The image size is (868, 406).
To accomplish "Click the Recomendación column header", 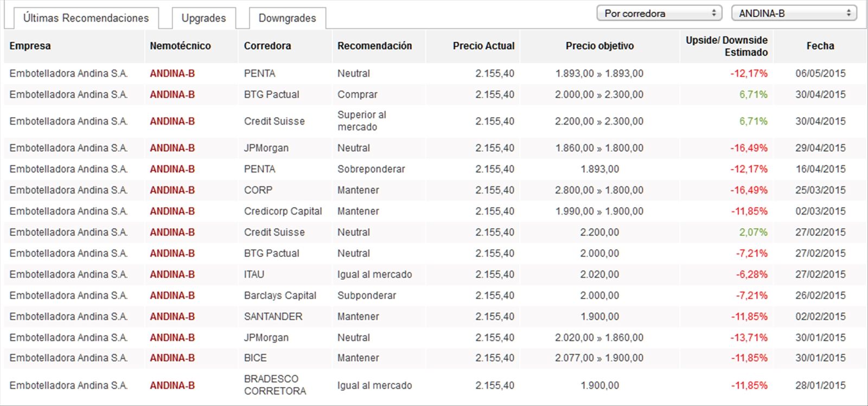I will click(x=374, y=46).
